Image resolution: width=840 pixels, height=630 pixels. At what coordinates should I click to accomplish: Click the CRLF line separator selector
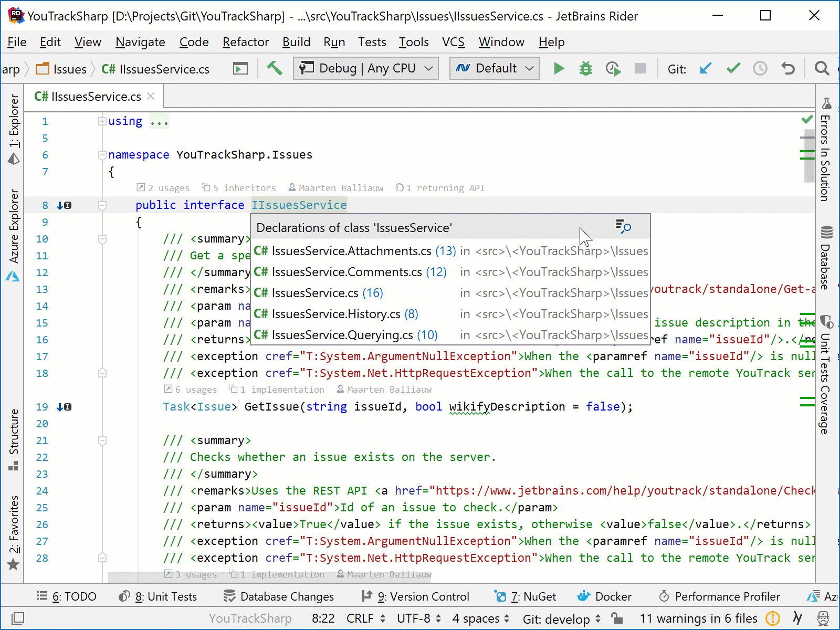click(360, 618)
